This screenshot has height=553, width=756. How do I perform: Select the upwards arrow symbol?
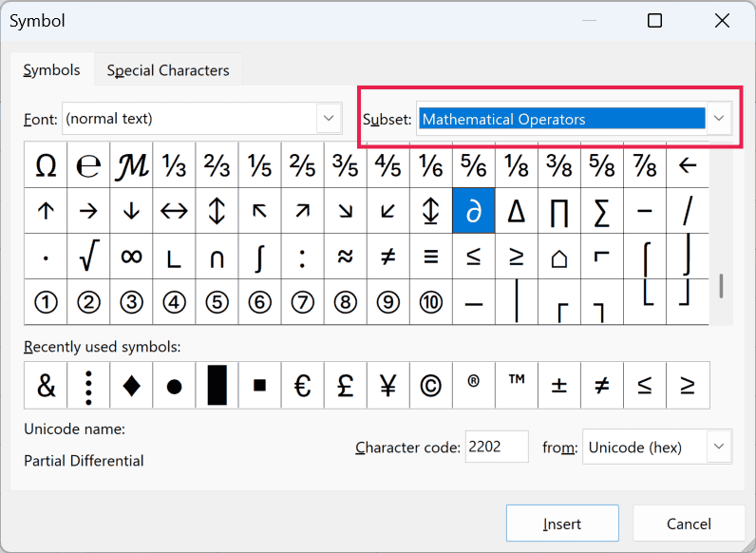46,211
